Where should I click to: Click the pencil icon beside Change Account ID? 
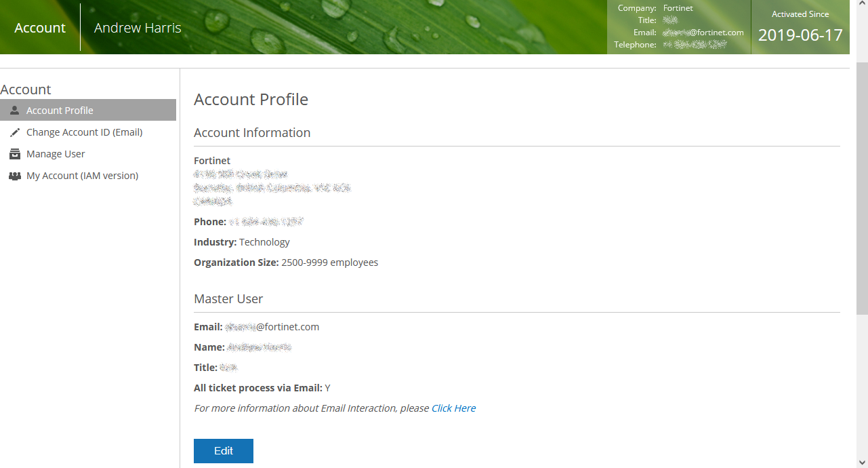[14, 132]
